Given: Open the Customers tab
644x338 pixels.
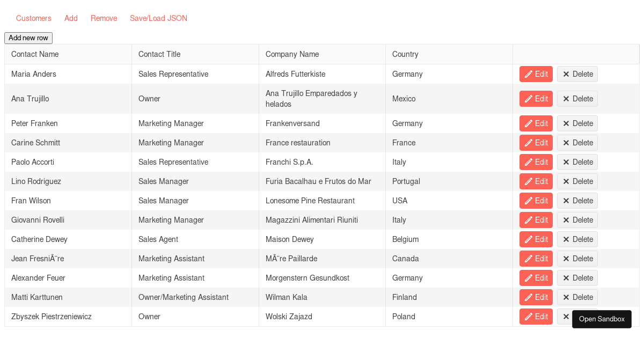Looking at the screenshot, I should pyautogui.click(x=34, y=18).
